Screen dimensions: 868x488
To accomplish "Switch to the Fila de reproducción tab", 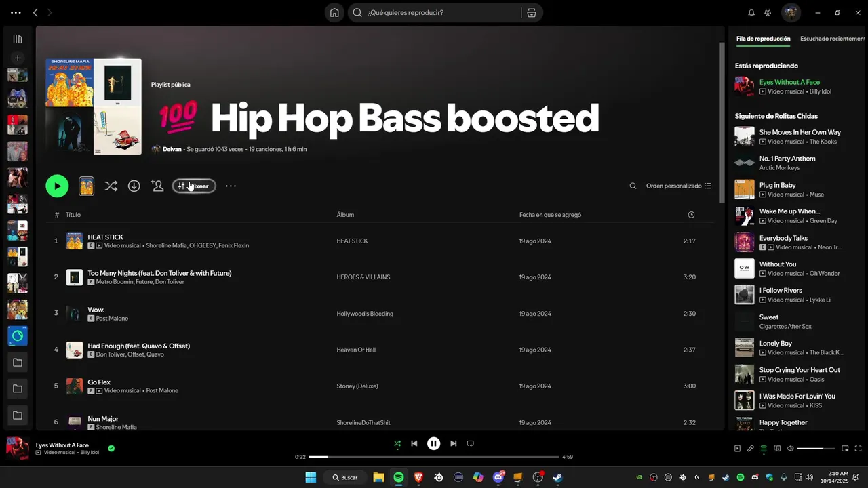I will pos(763,39).
